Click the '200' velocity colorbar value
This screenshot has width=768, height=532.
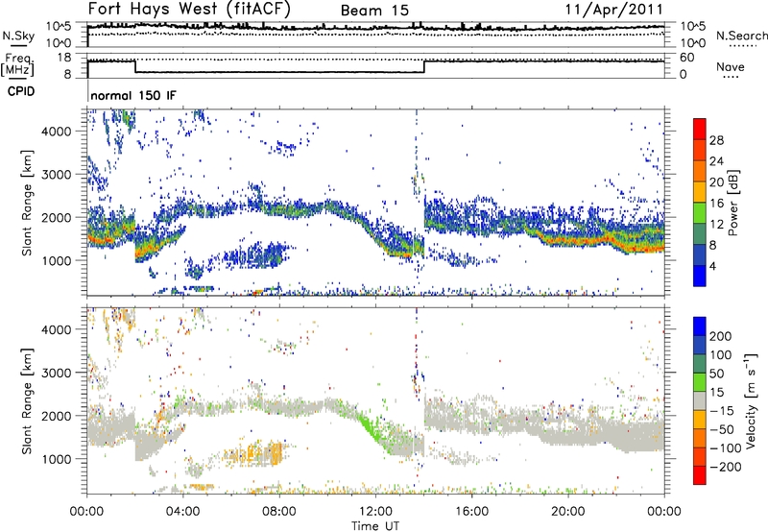click(x=721, y=336)
